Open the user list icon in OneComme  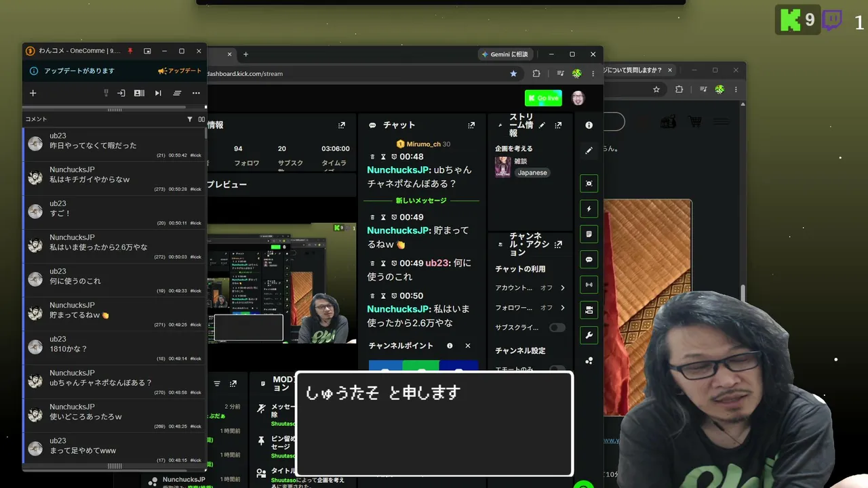[x=139, y=93]
